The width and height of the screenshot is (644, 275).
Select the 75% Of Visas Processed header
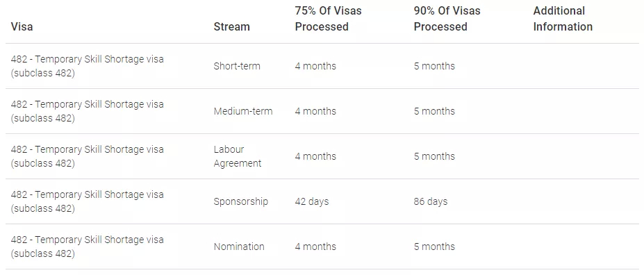pyautogui.click(x=328, y=19)
